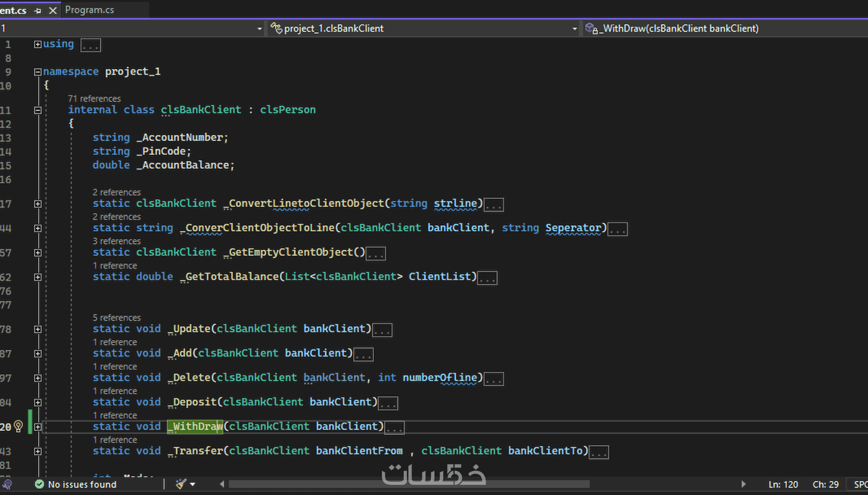The image size is (868, 495).
Task: Expand the _GetEmptyClientObject method outline
Action: click(x=38, y=253)
